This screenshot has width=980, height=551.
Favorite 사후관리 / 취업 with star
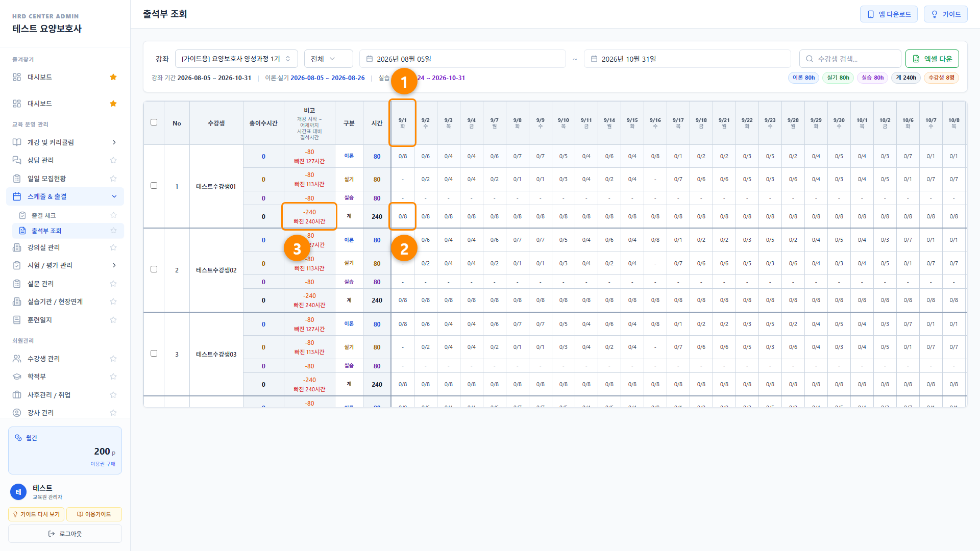click(113, 395)
